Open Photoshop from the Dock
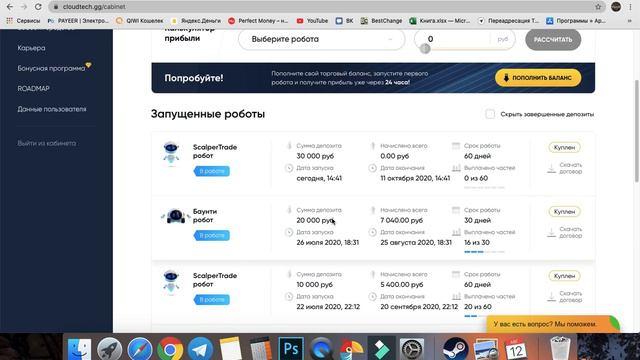 (x=291, y=349)
